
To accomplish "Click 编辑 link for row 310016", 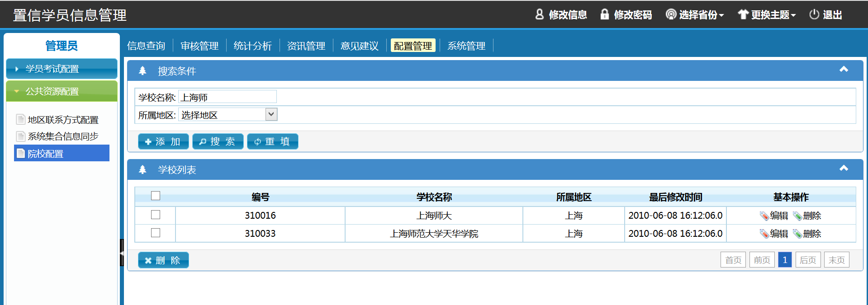I will (779, 216).
